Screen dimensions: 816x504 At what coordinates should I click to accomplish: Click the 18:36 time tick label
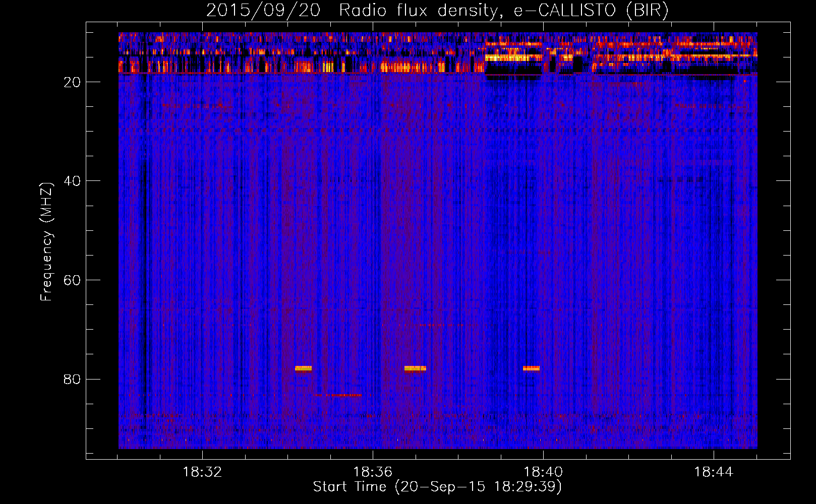coord(373,472)
